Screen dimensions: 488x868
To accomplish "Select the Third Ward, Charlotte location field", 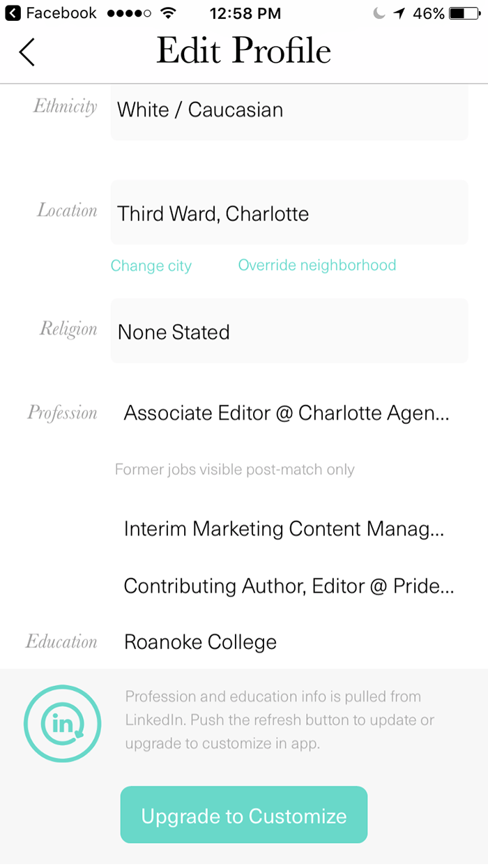I will (x=289, y=213).
